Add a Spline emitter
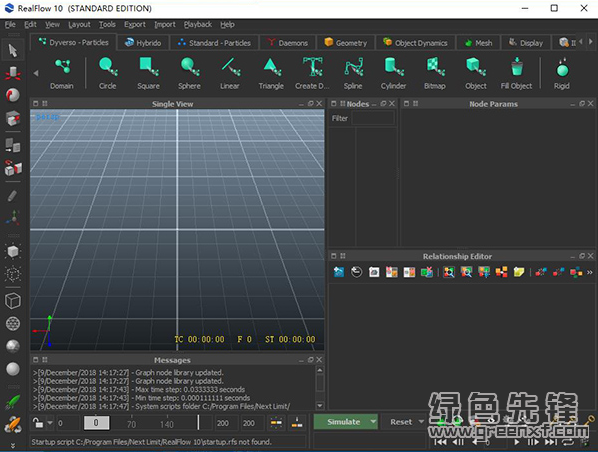This screenshot has height=452, width=598. (353, 73)
